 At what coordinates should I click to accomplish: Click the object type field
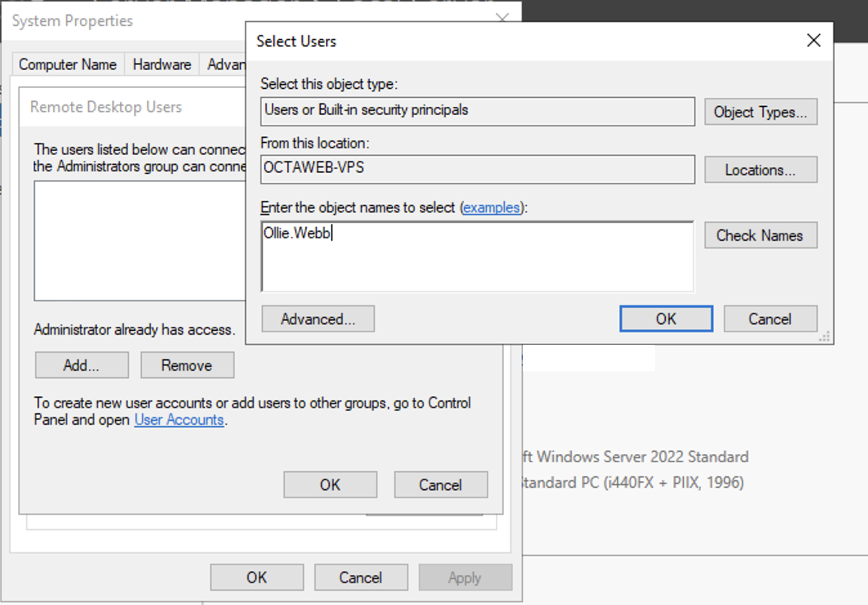[x=476, y=111]
